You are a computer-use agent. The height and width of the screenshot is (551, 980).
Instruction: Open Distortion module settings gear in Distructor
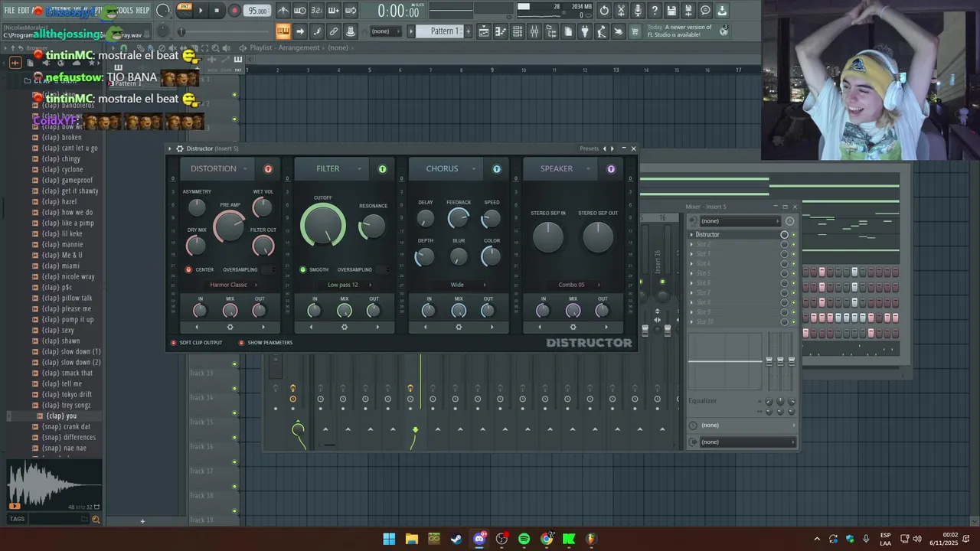pyautogui.click(x=230, y=327)
